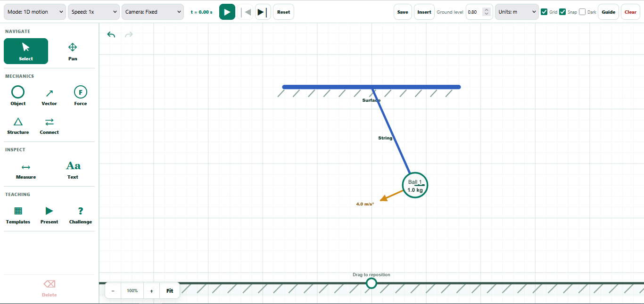Open the Units: m dropdown
The width and height of the screenshot is (644, 304).
point(517,12)
